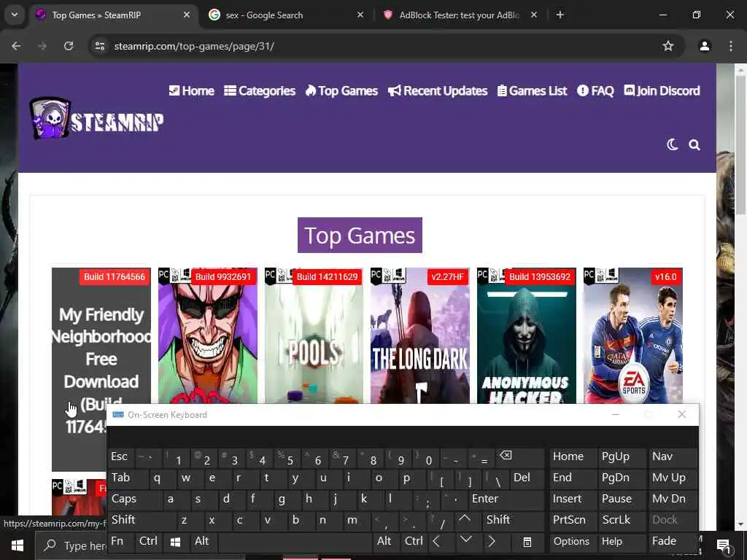Viewport: 747px width, 560px height.
Task: Open the Home menu item on SteamRIP
Action: click(192, 91)
